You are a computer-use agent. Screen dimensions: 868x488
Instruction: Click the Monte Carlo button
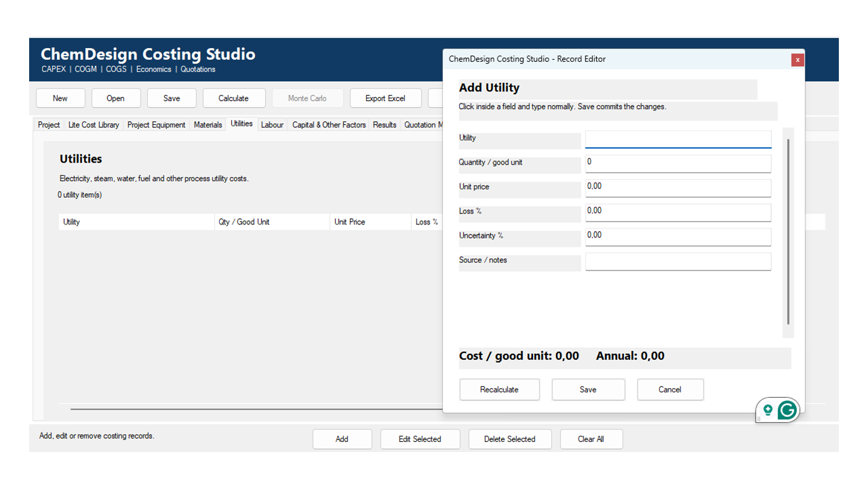click(307, 98)
